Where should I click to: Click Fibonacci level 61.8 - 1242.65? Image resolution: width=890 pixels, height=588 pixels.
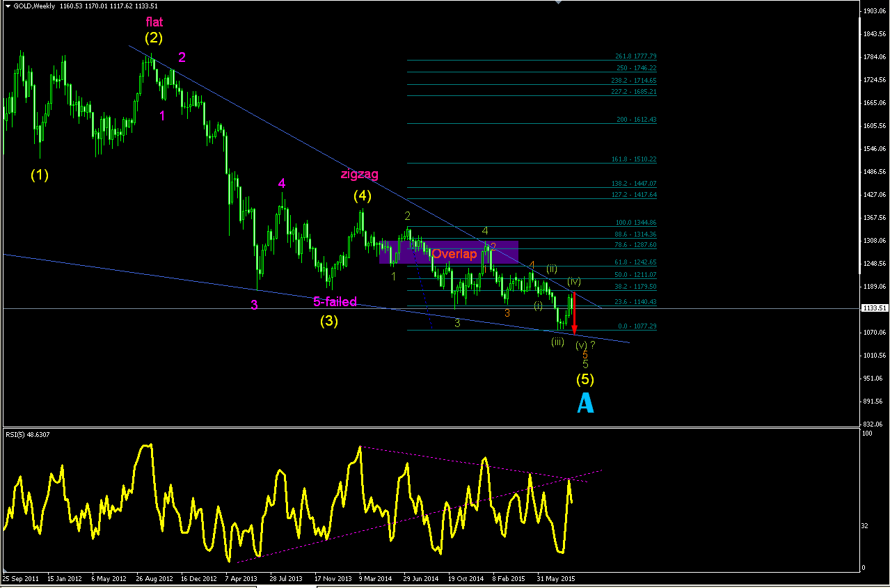(635, 262)
